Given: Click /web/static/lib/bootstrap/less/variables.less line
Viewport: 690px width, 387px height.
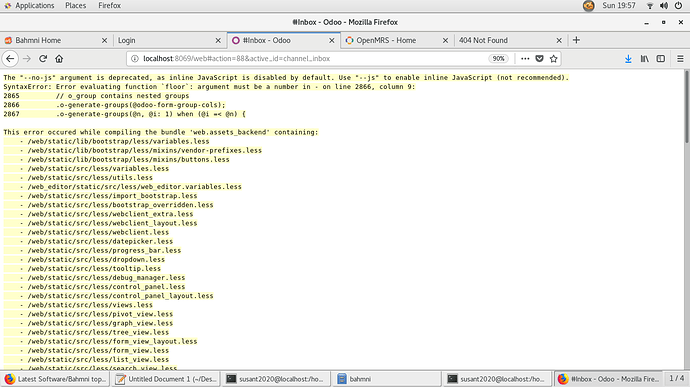Looking at the screenshot, I should [x=118, y=141].
